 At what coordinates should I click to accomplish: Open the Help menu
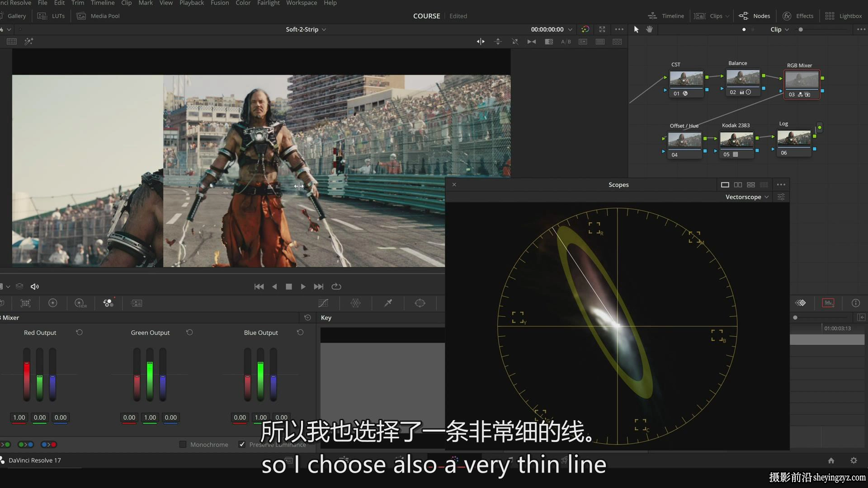(x=330, y=3)
